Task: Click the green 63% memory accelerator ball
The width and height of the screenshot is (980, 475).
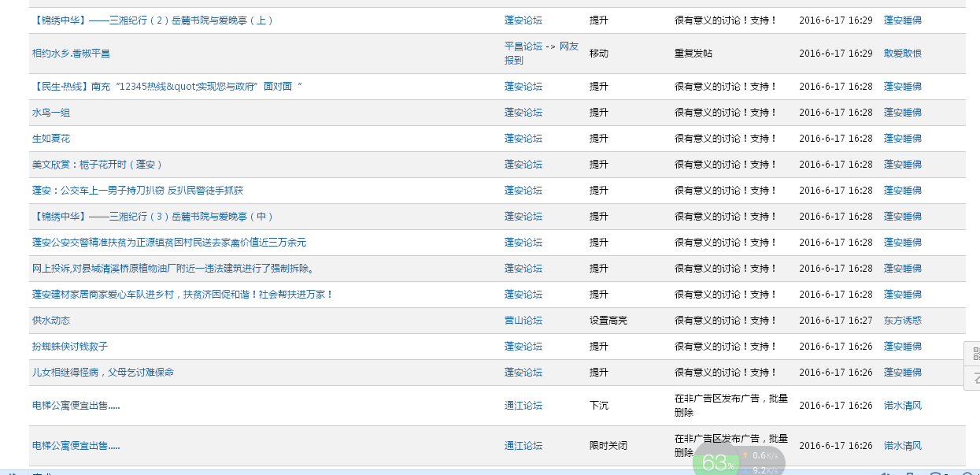Action: coord(715,462)
